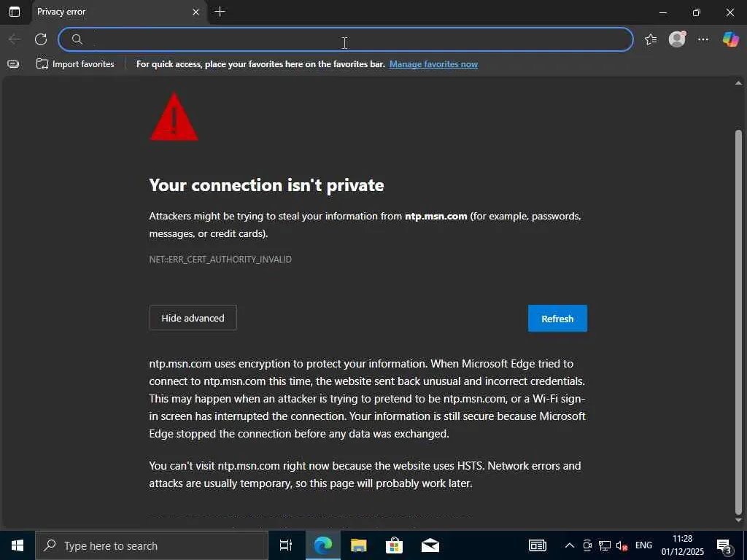Click the taskbar search box
The image size is (747, 560).
point(152,545)
